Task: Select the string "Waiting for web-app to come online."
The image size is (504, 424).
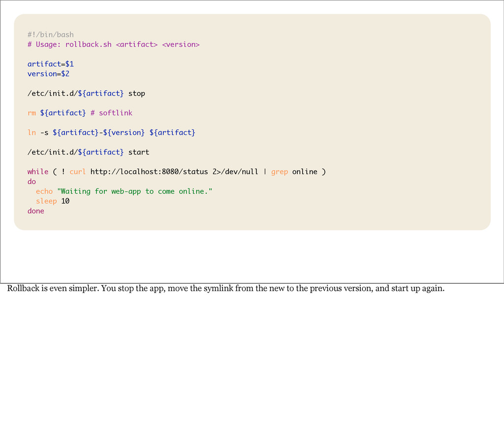Action: point(135,191)
